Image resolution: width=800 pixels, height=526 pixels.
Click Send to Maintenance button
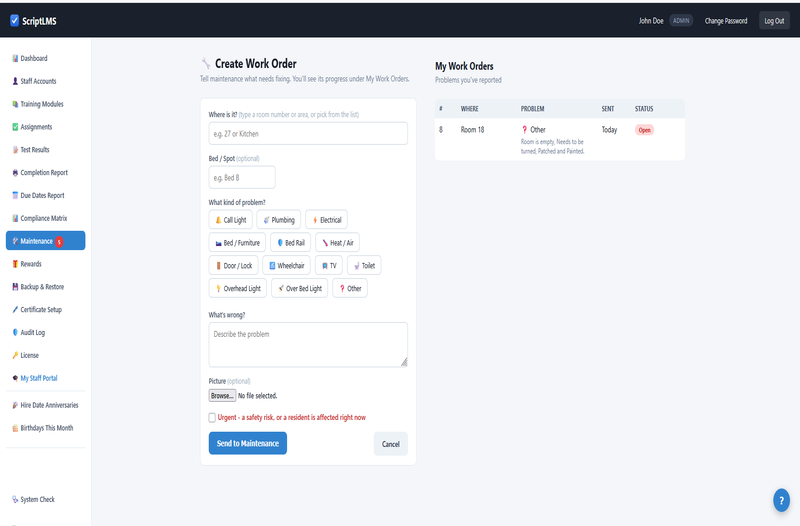click(247, 443)
